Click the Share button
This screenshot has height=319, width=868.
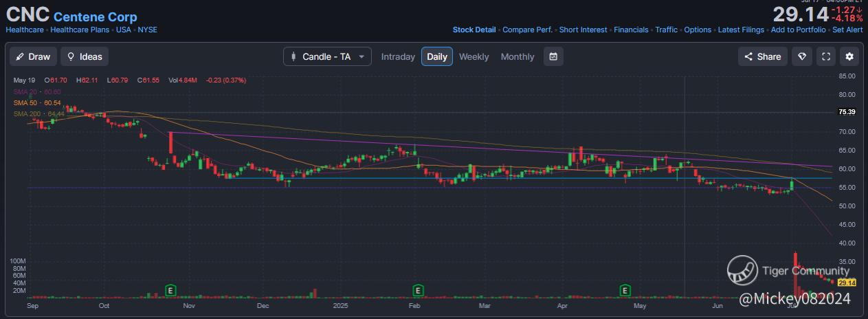pos(761,56)
